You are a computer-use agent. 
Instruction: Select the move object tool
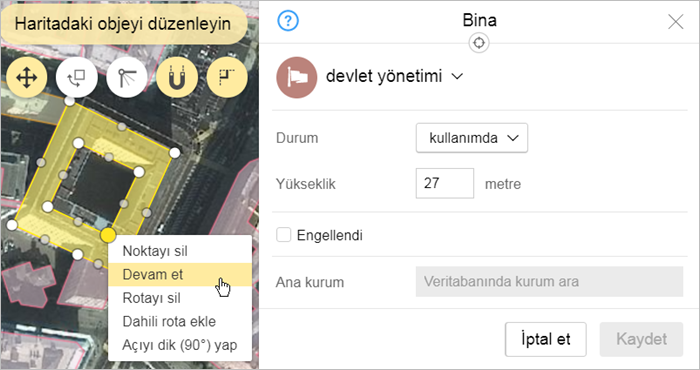26,78
